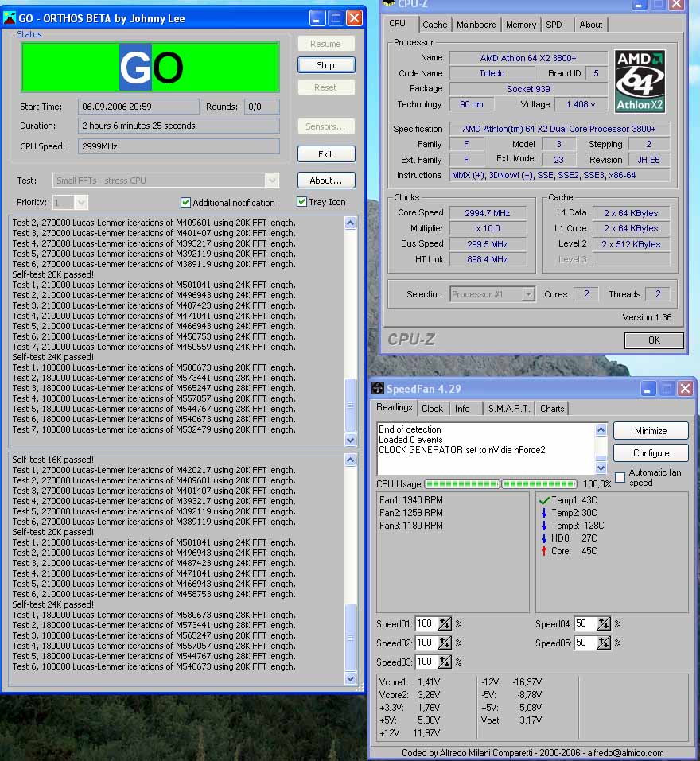Click the first CPU Usage progress bar

click(x=461, y=484)
